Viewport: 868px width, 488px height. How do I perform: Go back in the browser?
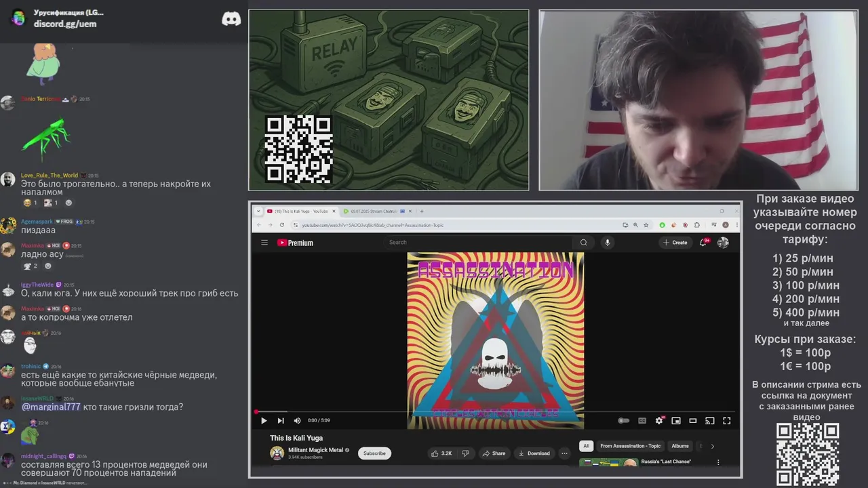click(x=258, y=225)
